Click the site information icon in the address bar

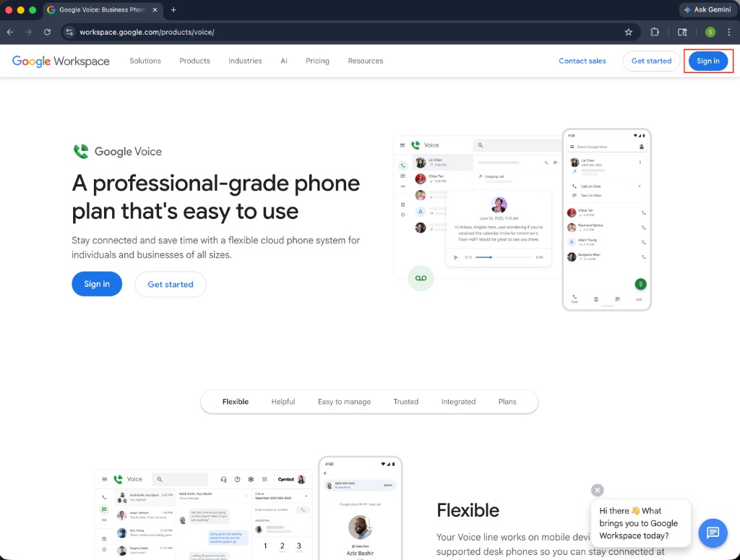[69, 32]
